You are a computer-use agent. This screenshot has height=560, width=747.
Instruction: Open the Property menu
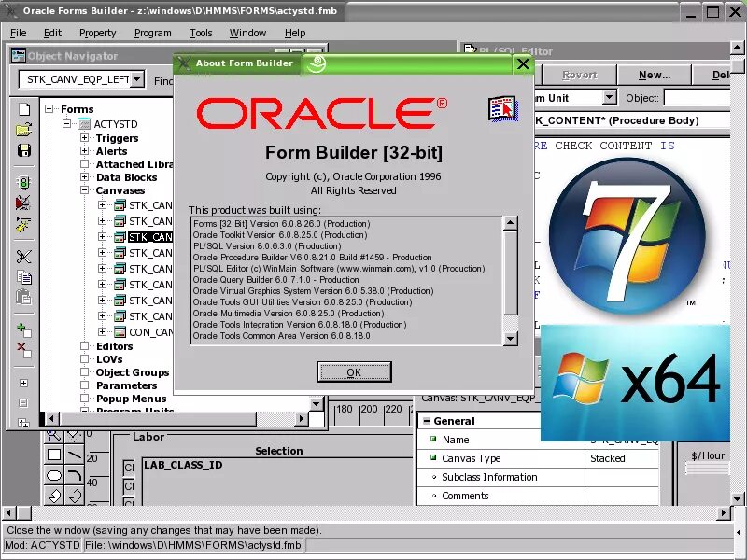pyautogui.click(x=98, y=33)
